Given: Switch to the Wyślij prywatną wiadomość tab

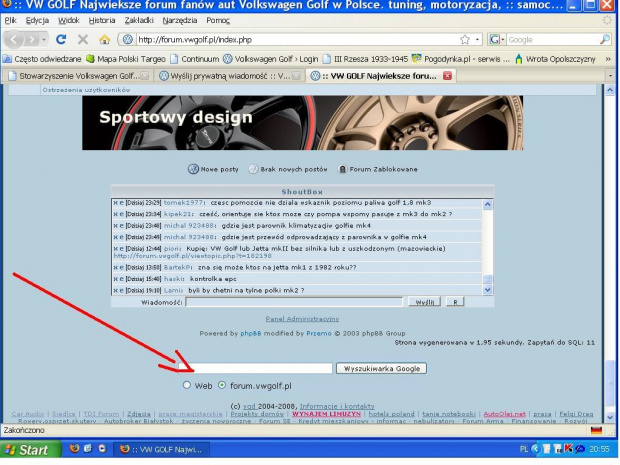Looking at the screenshot, I should coord(229,76).
